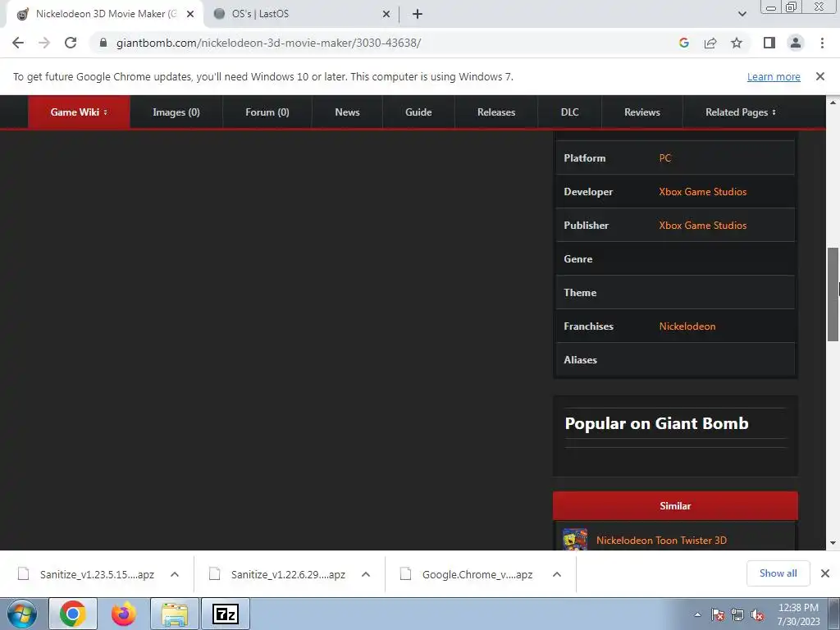The width and height of the screenshot is (840, 630).
Task: Open the Images (0) tab
Action: [176, 112]
